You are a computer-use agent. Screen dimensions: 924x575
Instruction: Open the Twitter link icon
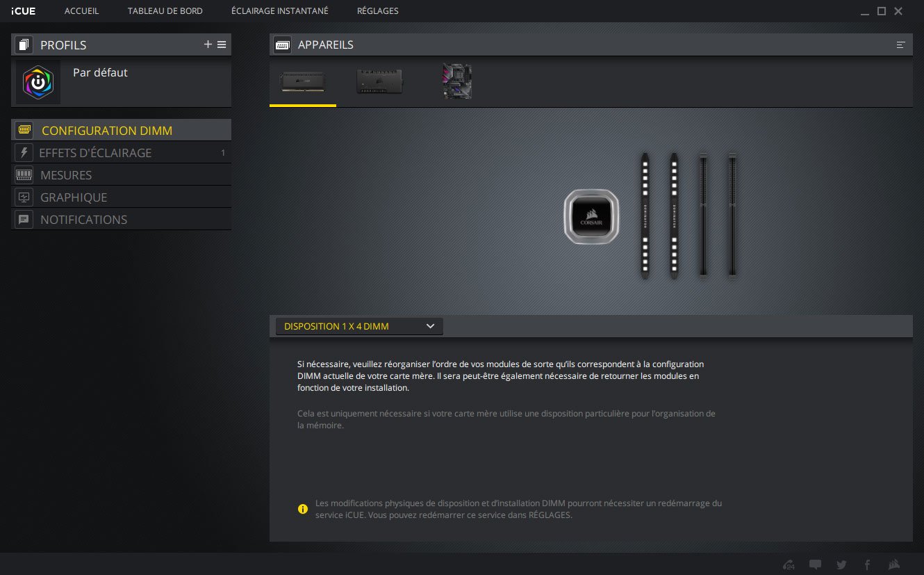pos(841,565)
